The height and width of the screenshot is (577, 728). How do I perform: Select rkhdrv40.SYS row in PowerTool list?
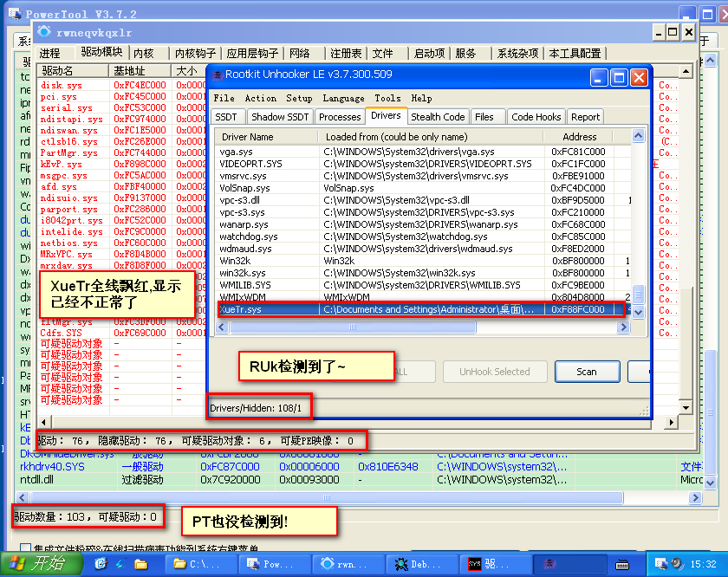coord(360,467)
